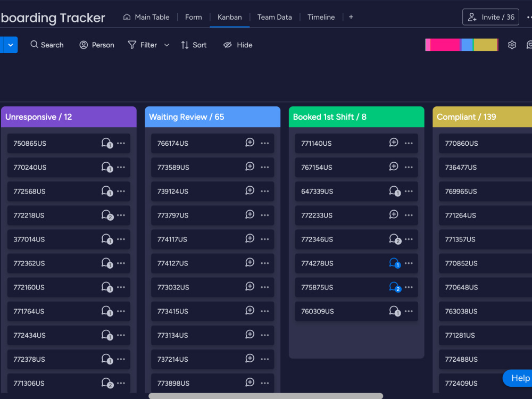
Task: Switch to Form view tab
Action: click(194, 17)
